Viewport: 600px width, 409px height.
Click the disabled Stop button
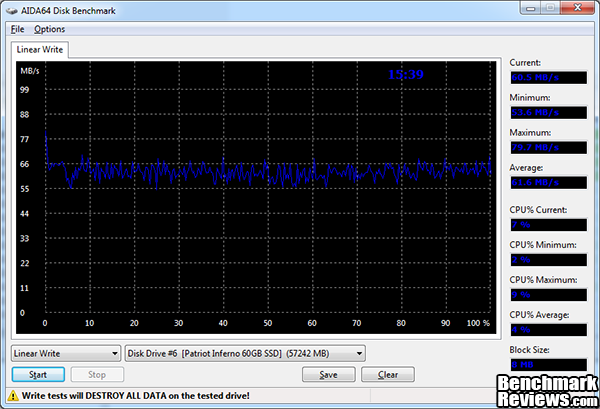pos(97,375)
